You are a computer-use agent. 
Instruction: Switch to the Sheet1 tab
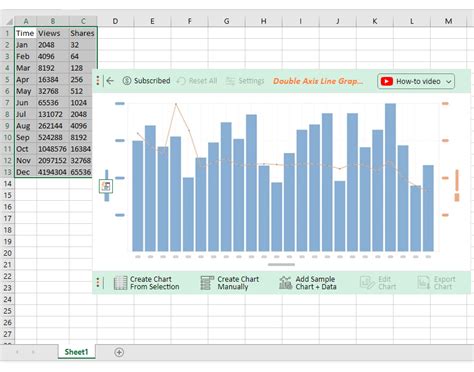pyautogui.click(x=76, y=352)
